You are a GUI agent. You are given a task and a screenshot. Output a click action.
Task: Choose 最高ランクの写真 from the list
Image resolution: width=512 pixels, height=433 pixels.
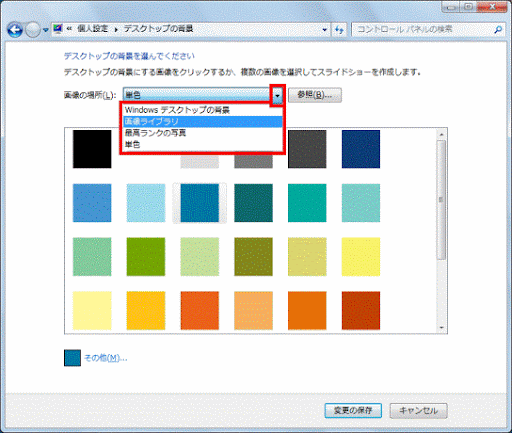pyautogui.click(x=202, y=133)
